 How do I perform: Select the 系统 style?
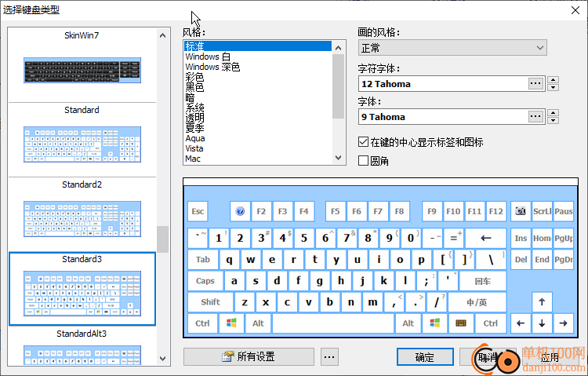pyautogui.click(x=258, y=108)
